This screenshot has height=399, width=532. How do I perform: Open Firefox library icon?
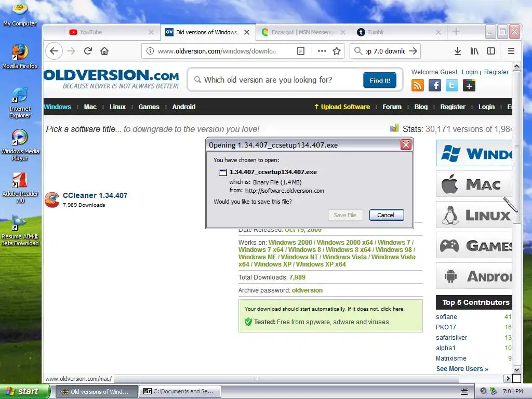pyautogui.click(x=474, y=51)
